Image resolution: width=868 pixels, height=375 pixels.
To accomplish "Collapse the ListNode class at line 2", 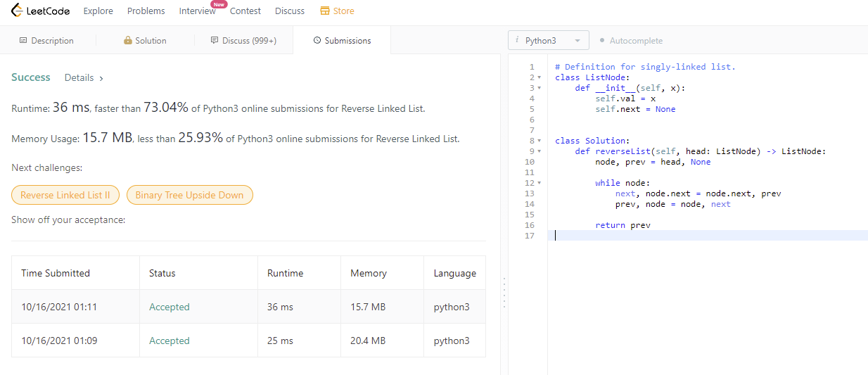I will pos(539,77).
